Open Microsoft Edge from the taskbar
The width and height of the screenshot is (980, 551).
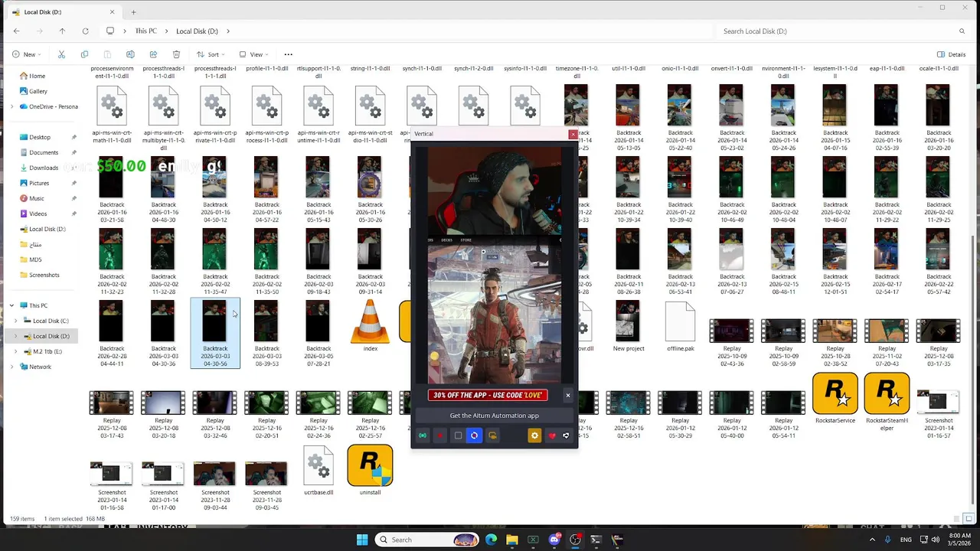(x=492, y=540)
